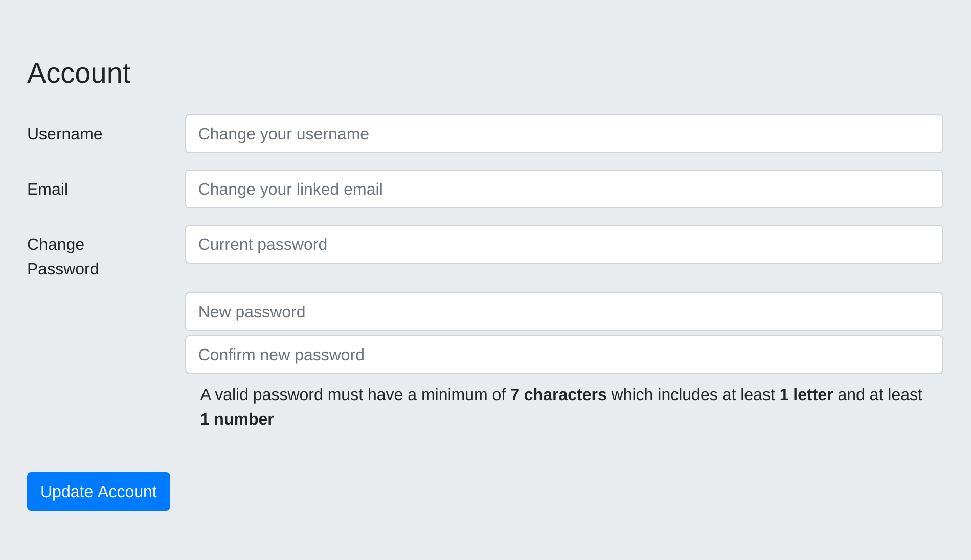This screenshot has height=560, width=971.
Task: Click the Username label
Action: point(64,134)
